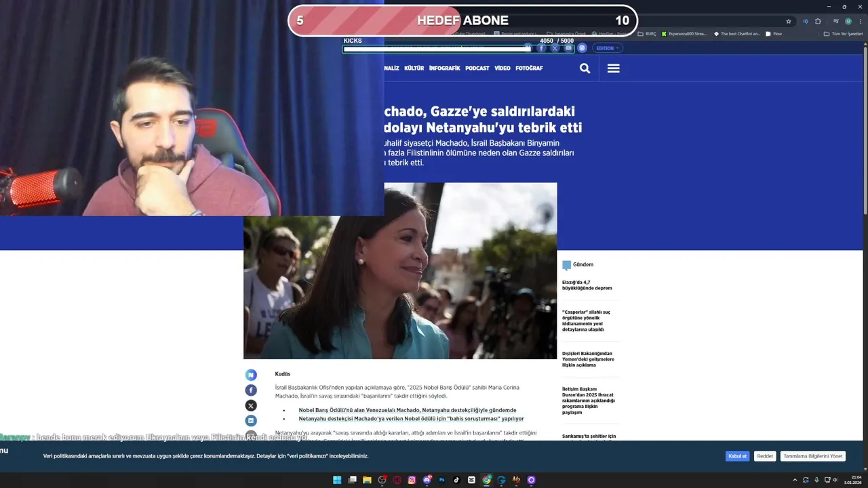Open the Flow bookmark
Screen dimensions: 868x488
click(x=774, y=33)
